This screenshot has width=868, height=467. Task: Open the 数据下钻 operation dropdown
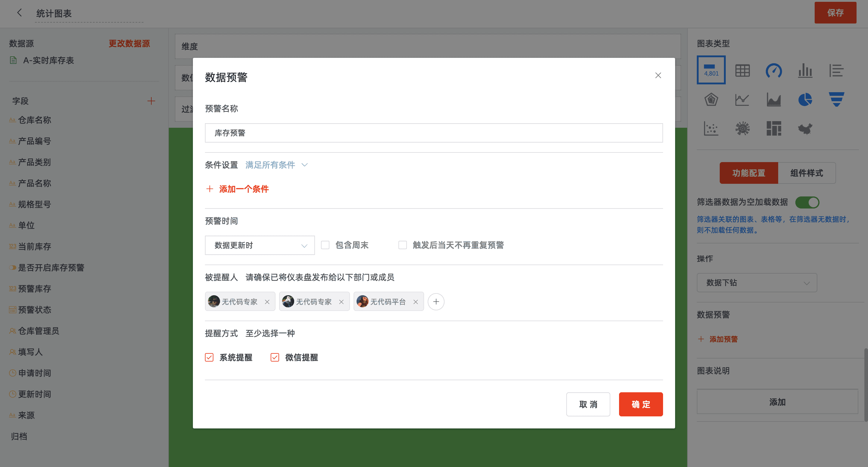pos(757,283)
